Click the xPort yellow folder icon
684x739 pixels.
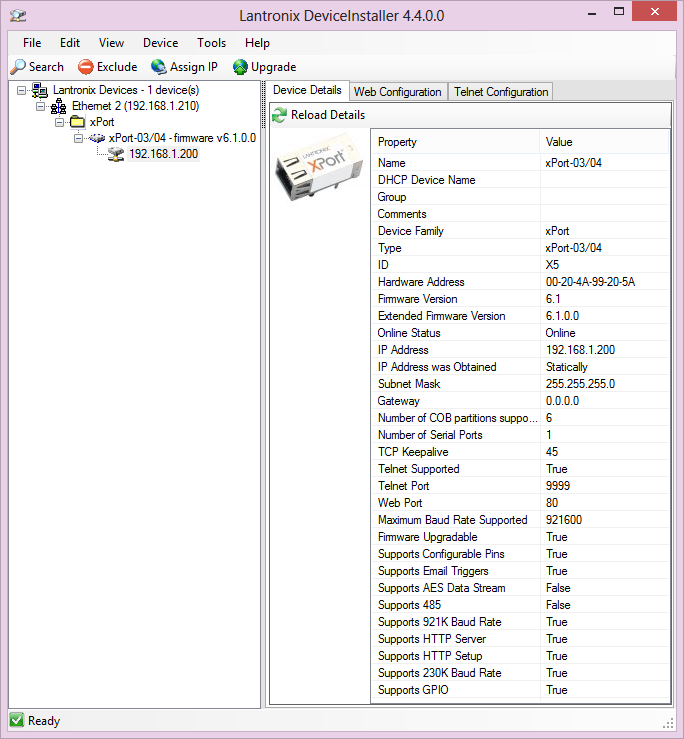[77, 122]
